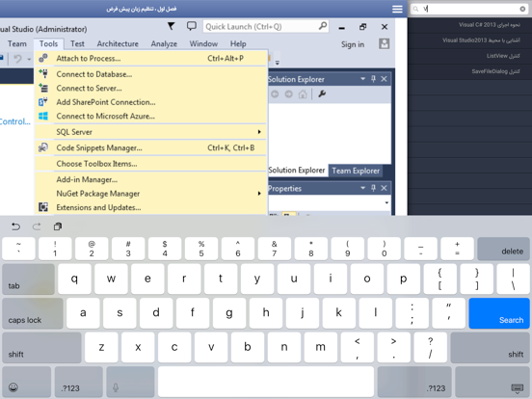Open the SaveFileDialog control result
The height and width of the screenshot is (399, 532).
(470, 71)
